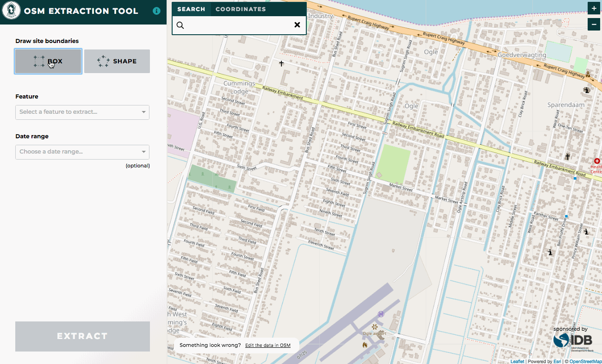The height and width of the screenshot is (364, 602).
Task: Click inside the search input field
Action: tap(238, 25)
